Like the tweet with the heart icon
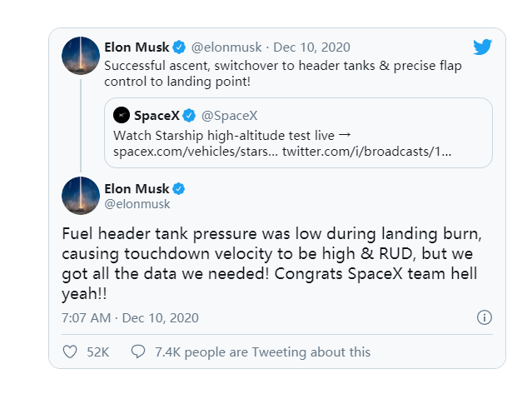This screenshot has width=532, height=404. coord(70,352)
